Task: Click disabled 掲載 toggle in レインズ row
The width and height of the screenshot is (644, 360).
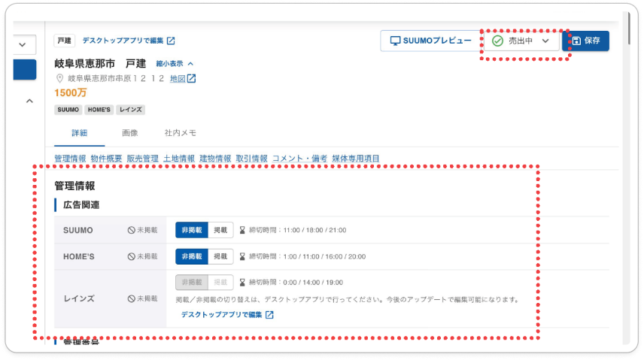Action: point(220,282)
